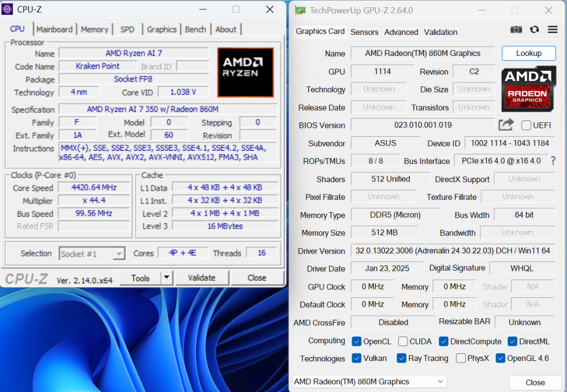Click the CPU-Z title bar app icon
This screenshot has width=567, height=392.
[x=8, y=9]
